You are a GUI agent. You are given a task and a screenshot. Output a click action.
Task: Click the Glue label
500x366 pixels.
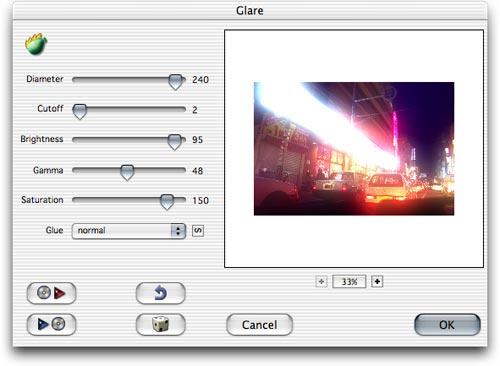(x=54, y=230)
